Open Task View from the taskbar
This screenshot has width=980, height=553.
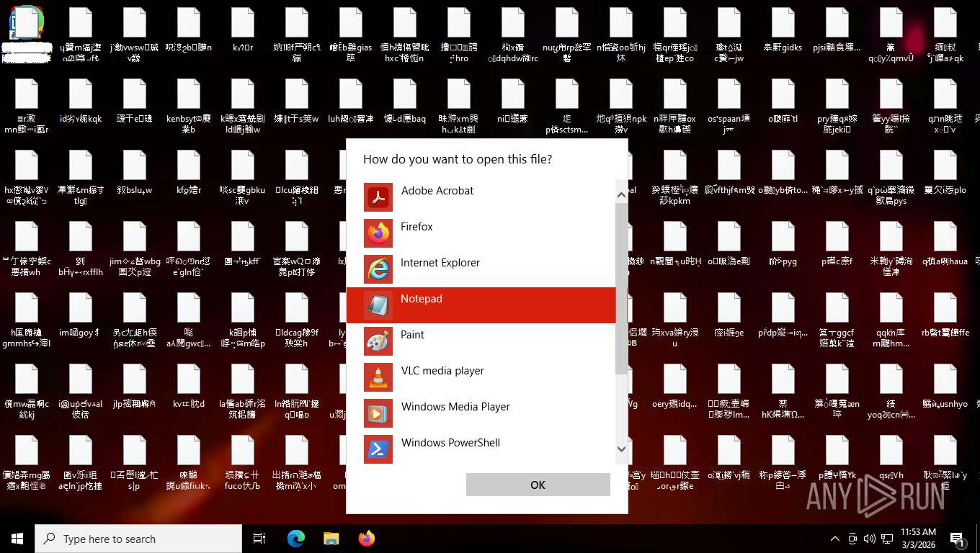(259, 539)
